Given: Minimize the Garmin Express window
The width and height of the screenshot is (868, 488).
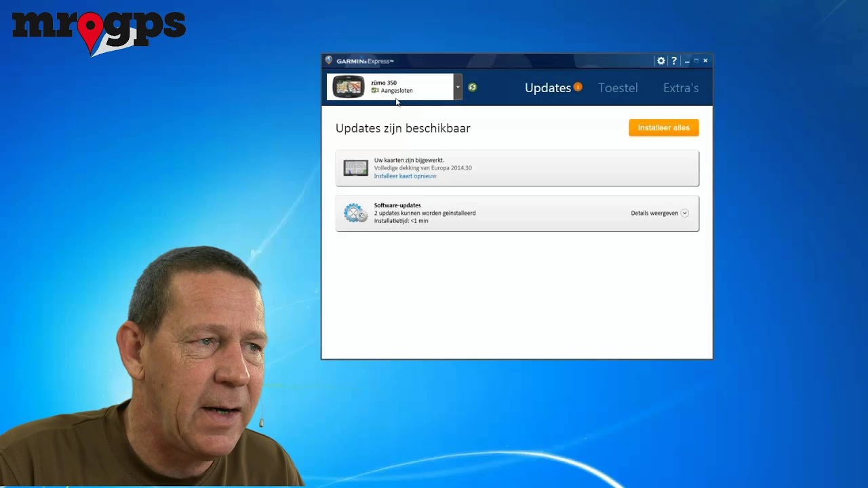Looking at the screenshot, I should tap(687, 61).
